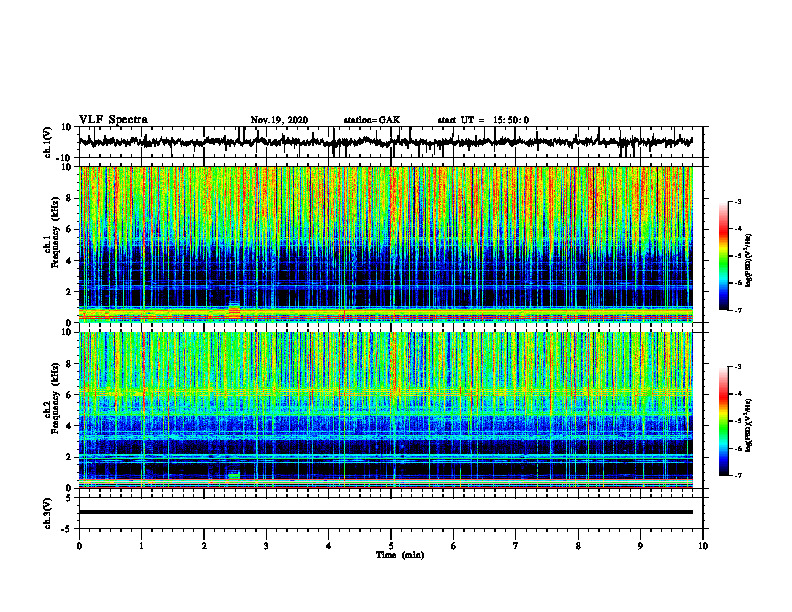
Task: Click the "8" kHz tick on ch.2 spectrogram
Action: (69, 364)
